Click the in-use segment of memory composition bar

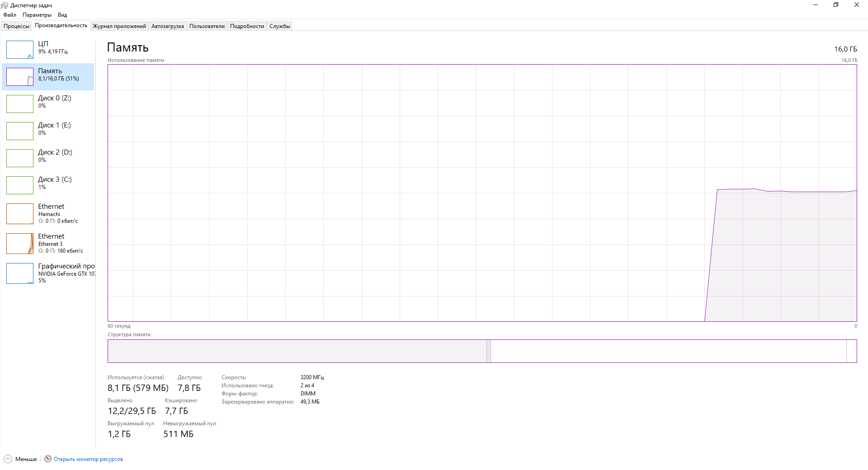(297, 351)
